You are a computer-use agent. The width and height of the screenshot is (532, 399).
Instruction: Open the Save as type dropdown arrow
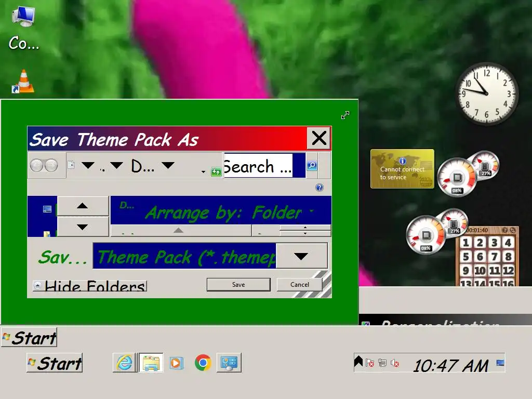[x=301, y=256]
